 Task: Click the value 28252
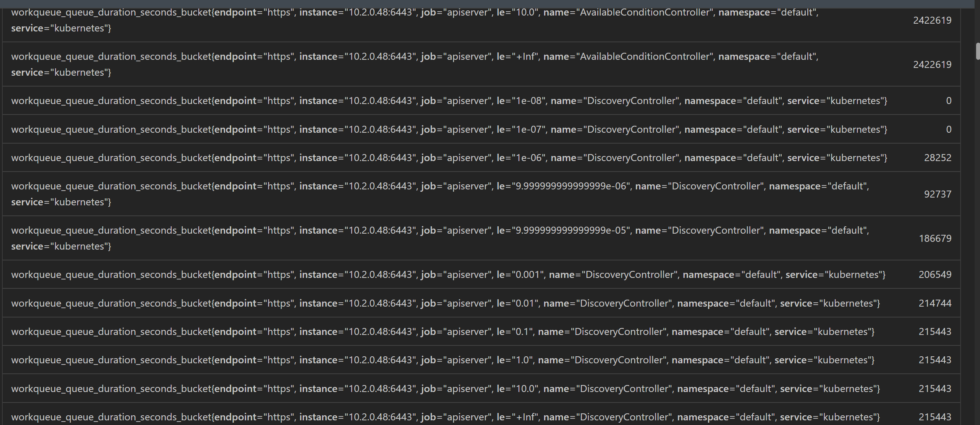938,158
